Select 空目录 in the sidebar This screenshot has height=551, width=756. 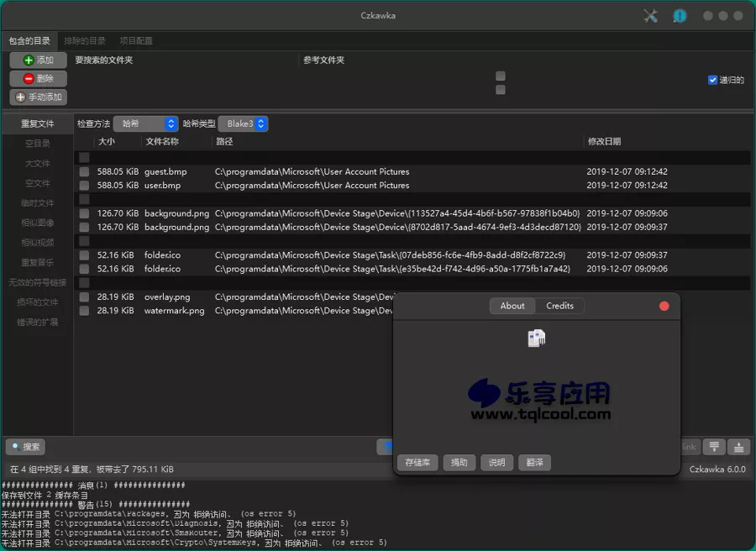coord(38,144)
